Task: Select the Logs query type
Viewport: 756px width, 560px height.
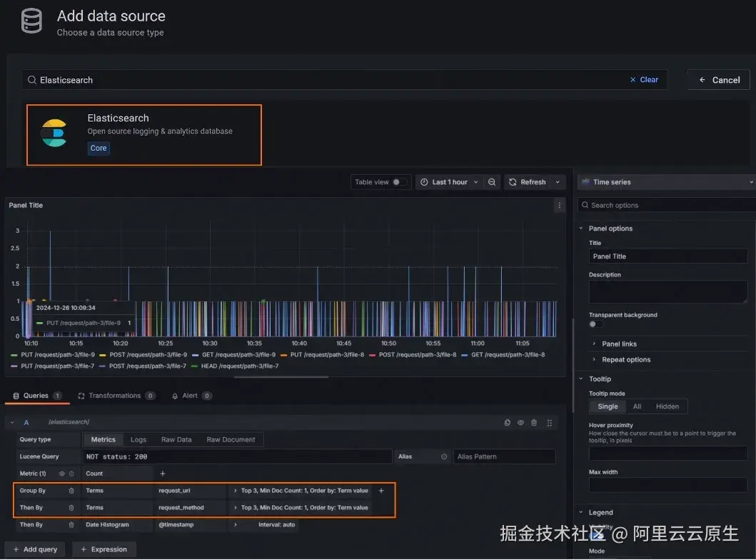Action: click(x=138, y=439)
